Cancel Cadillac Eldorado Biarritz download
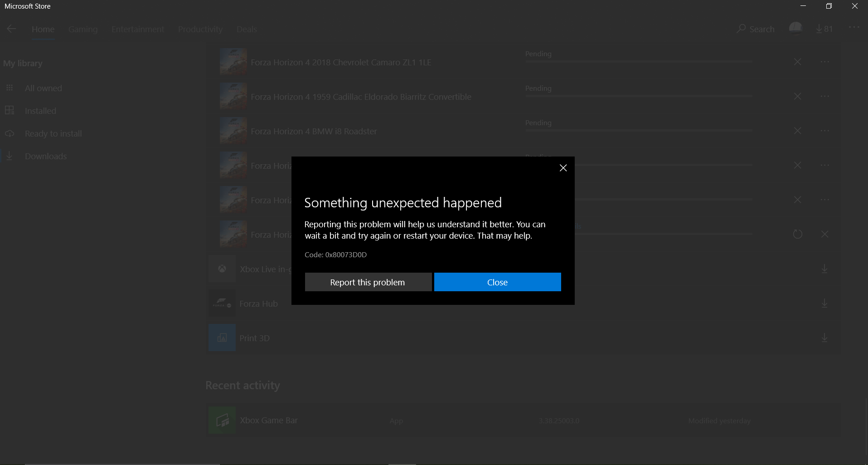This screenshot has width=868, height=465. 798,96
